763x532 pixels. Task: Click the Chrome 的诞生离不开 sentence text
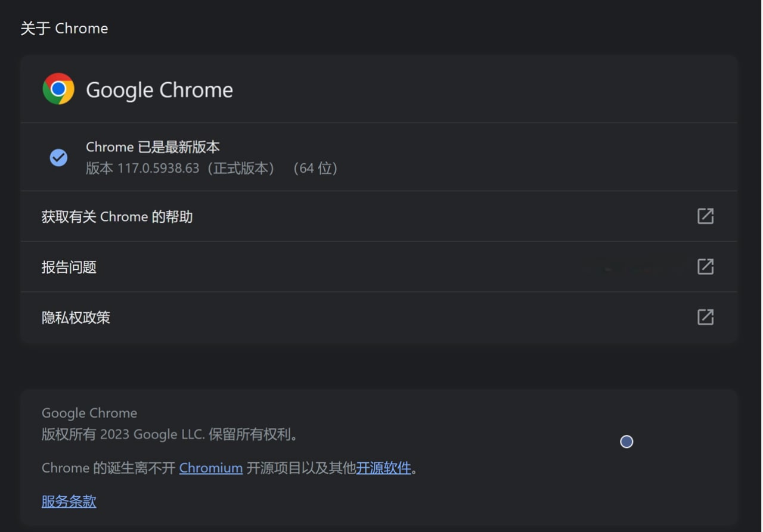pos(108,468)
